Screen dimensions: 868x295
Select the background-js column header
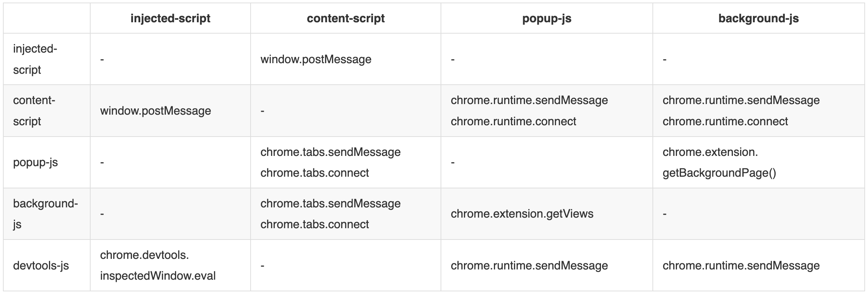758,18
